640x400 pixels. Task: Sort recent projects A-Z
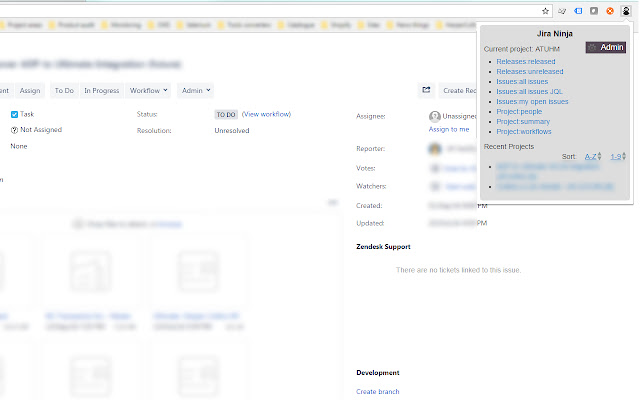593,156
